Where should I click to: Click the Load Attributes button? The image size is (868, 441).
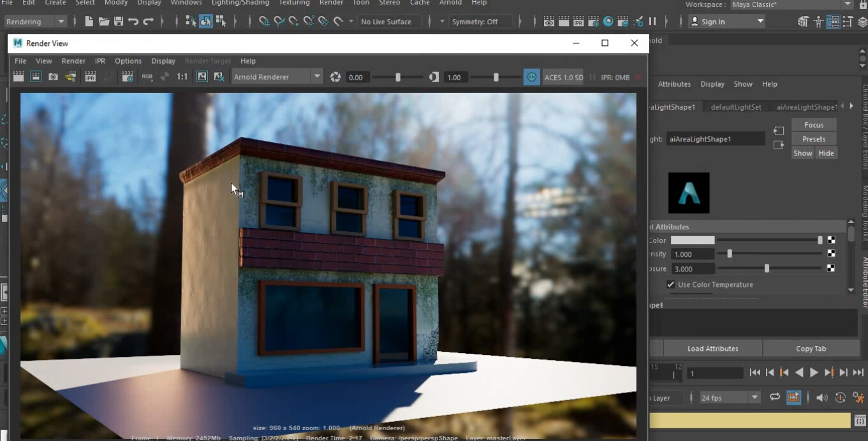coord(712,349)
